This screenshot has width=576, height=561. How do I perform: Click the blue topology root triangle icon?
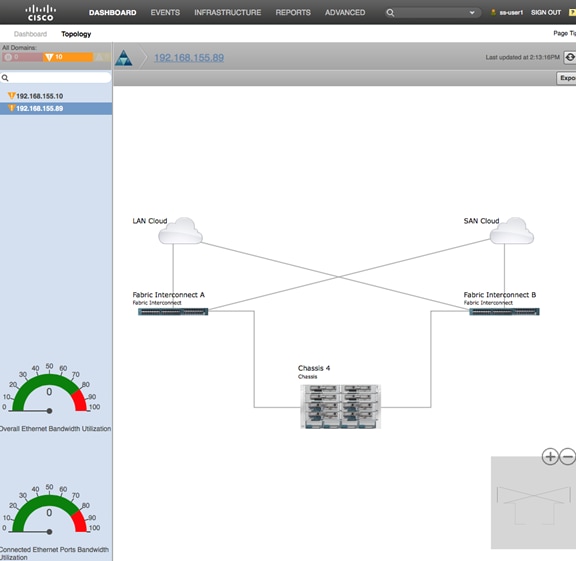coord(123,58)
